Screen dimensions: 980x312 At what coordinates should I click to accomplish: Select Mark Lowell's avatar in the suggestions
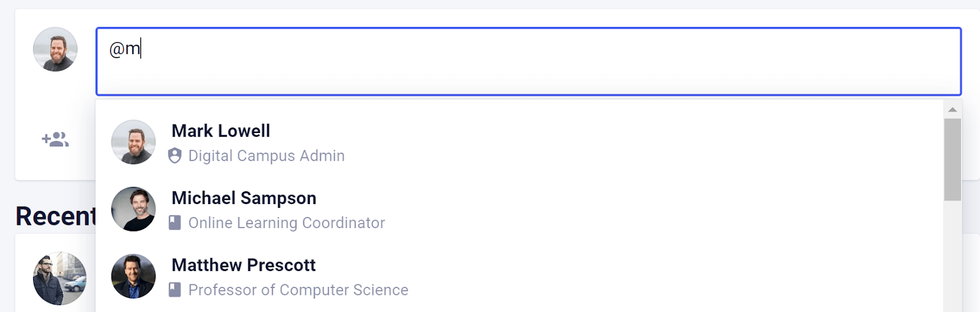click(x=133, y=142)
